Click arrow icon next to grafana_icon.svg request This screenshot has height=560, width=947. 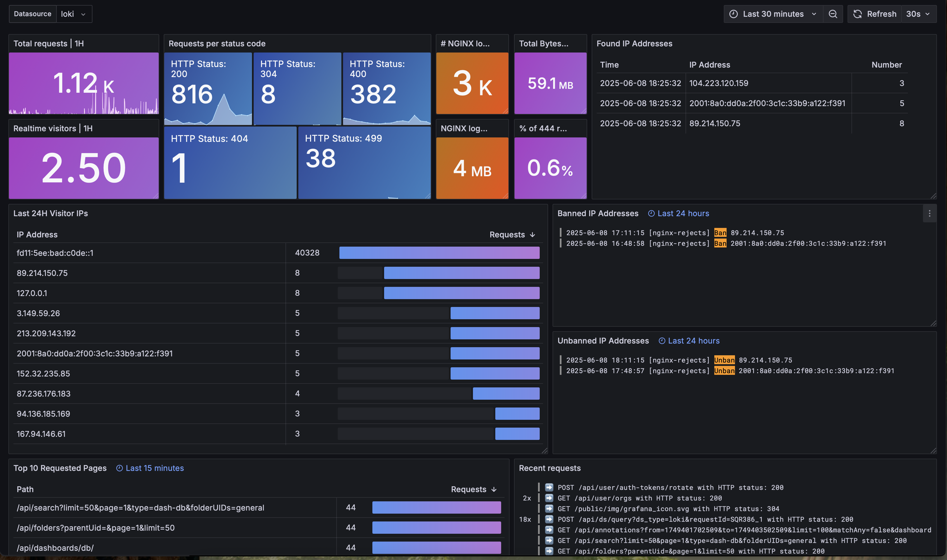pos(549,508)
